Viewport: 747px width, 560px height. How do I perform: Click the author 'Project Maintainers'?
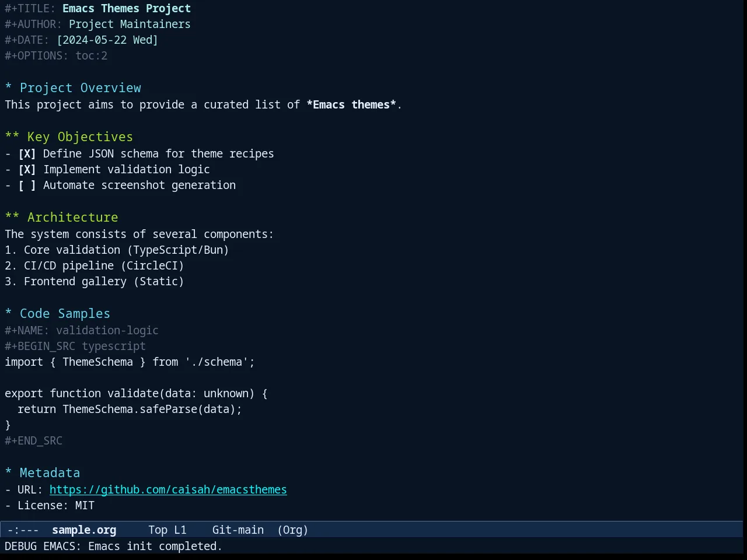(130, 24)
